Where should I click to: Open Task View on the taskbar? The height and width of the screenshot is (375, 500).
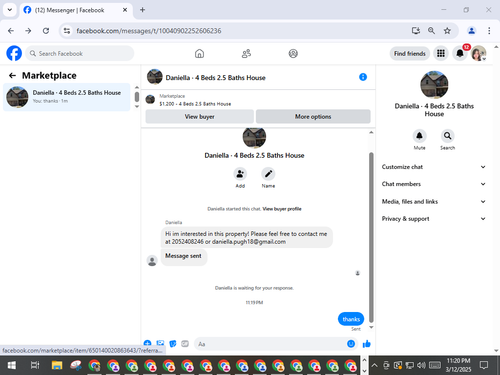[35, 365]
